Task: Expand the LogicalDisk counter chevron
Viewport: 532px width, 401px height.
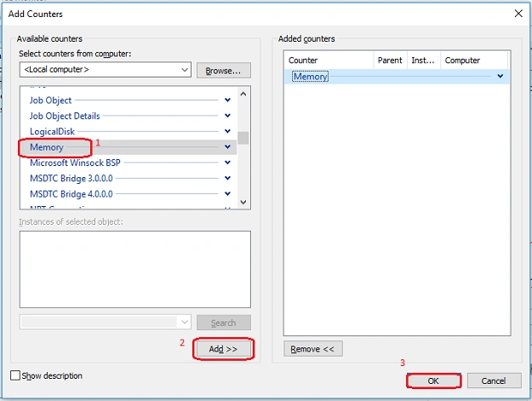Action: [227, 131]
